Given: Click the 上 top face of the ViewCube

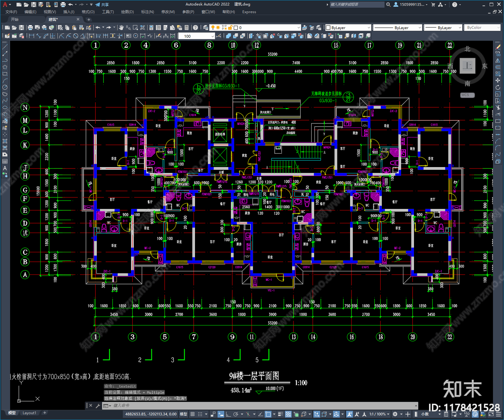Looking at the screenshot, I should point(467,66).
